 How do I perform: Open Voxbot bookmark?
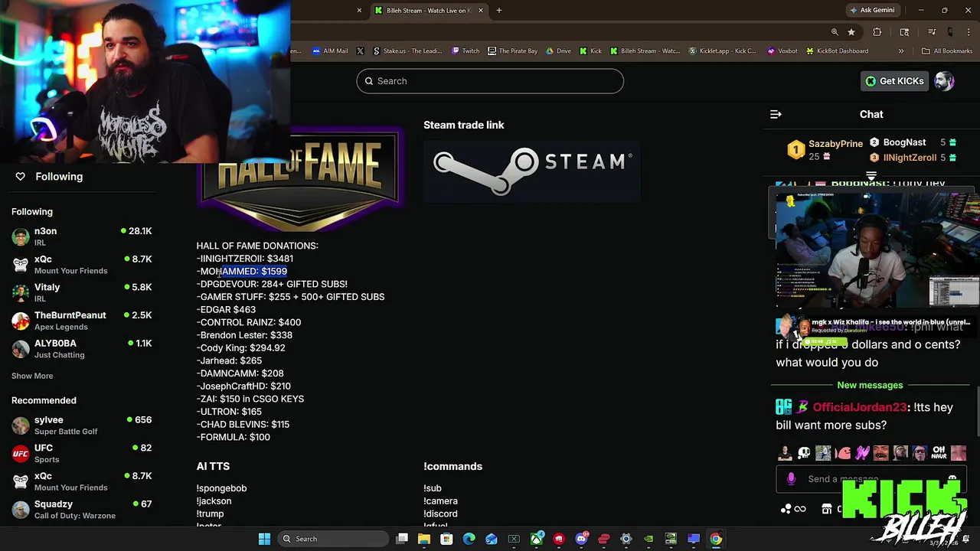point(782,51)
